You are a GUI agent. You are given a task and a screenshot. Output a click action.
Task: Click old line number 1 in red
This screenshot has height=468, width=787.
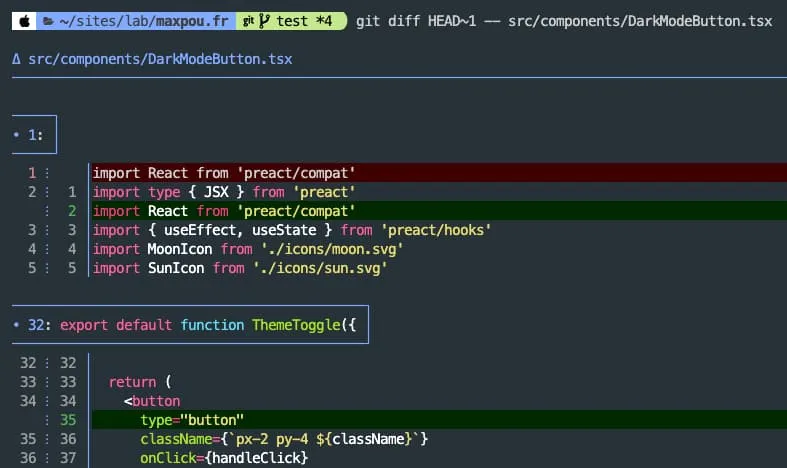[32, 173]
